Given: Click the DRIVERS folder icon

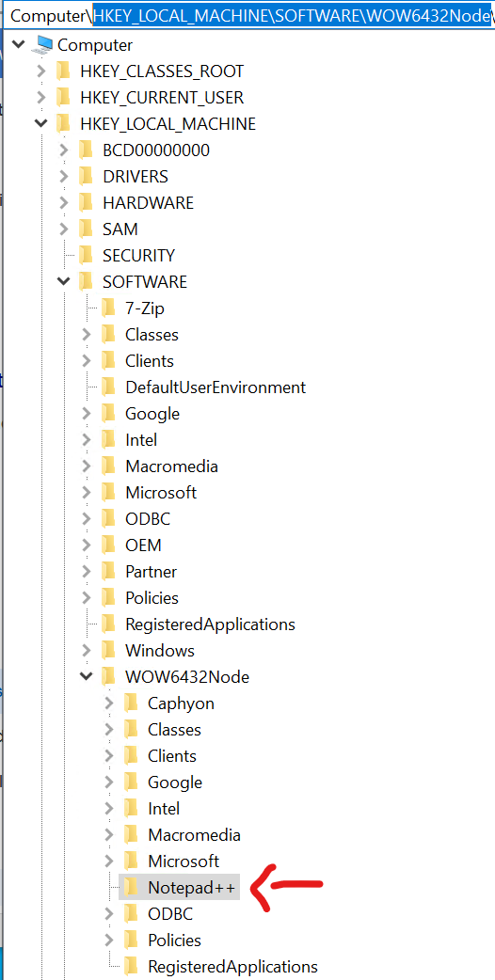Looking at the screenshot, I should [x=87, y=176].
